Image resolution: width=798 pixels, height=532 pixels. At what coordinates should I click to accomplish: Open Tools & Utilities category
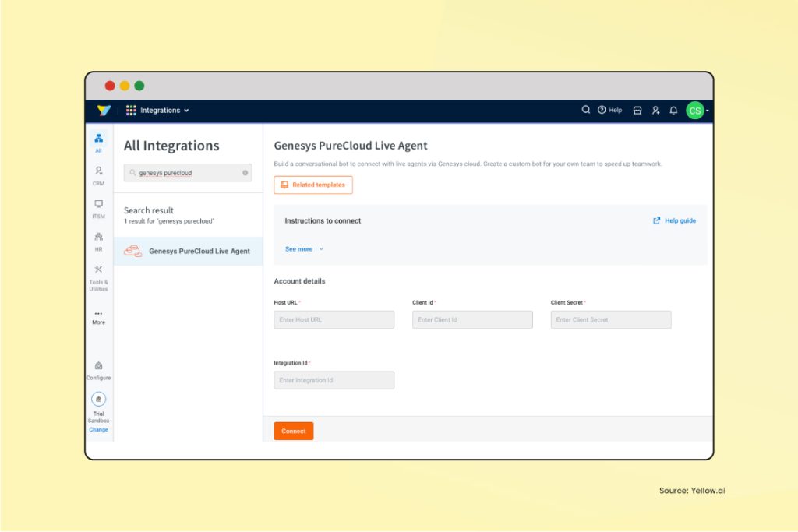point(99,278)
